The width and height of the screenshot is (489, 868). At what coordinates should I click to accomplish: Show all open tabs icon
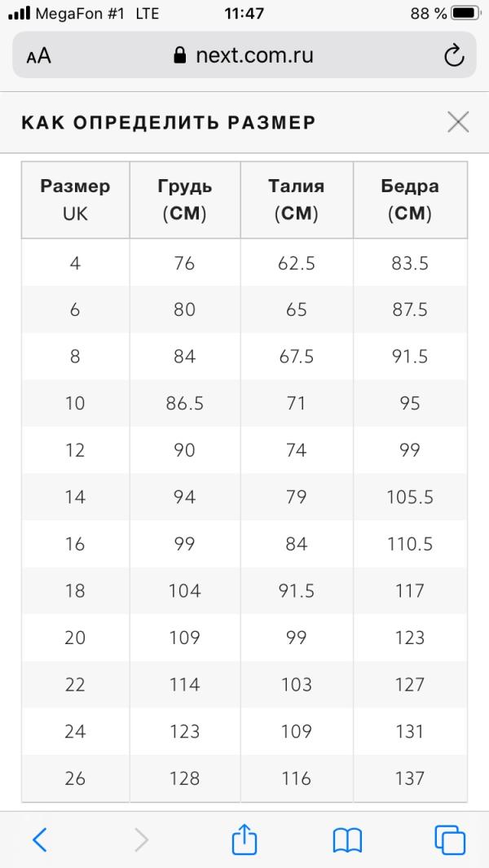click(449, 840)
